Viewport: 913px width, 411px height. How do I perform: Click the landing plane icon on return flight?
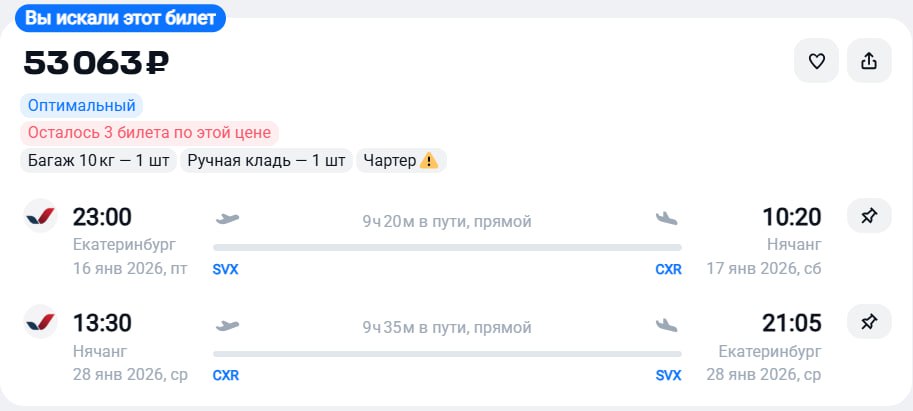[667, 324]
